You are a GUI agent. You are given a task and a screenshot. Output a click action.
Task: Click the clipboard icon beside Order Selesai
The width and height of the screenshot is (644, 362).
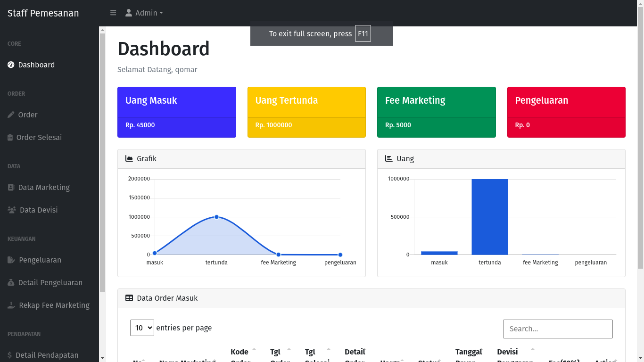10,138
